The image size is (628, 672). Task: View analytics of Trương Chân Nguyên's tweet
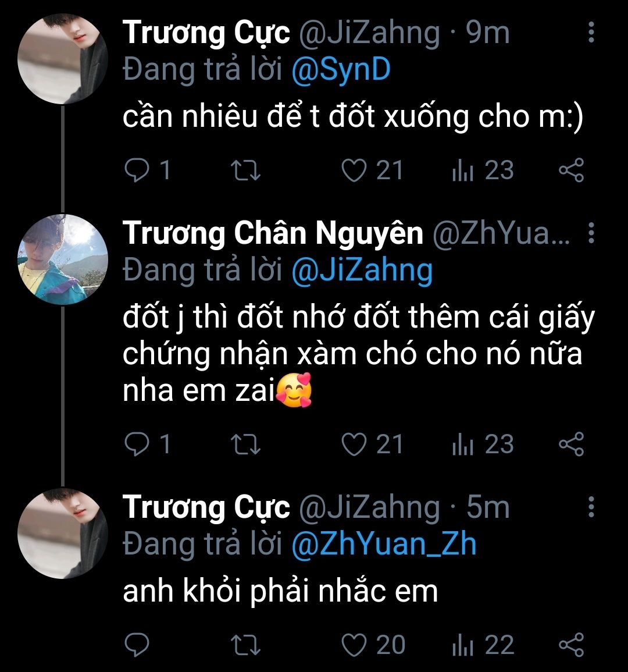coord(463,445)
